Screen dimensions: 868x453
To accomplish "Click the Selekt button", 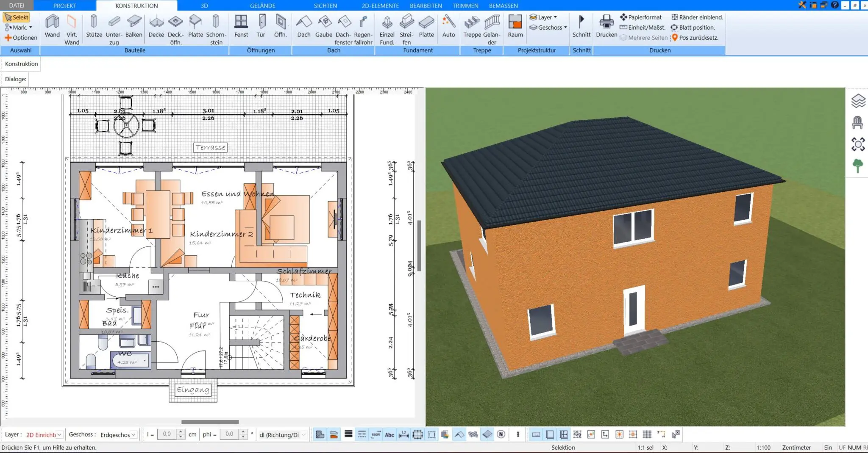I will click(x=17, y=17).
